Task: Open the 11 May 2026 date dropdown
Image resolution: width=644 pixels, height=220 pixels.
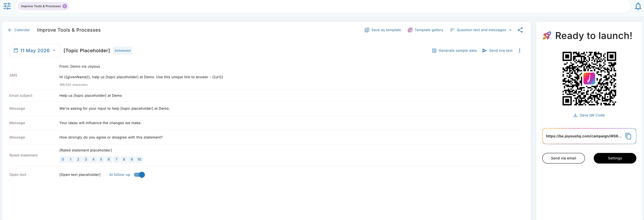Action: (x=35, y=51)
